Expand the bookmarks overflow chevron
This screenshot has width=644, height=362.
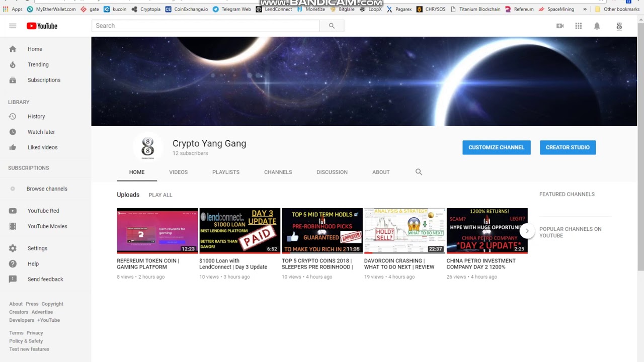pyautogui.click(x=585, y=9)
